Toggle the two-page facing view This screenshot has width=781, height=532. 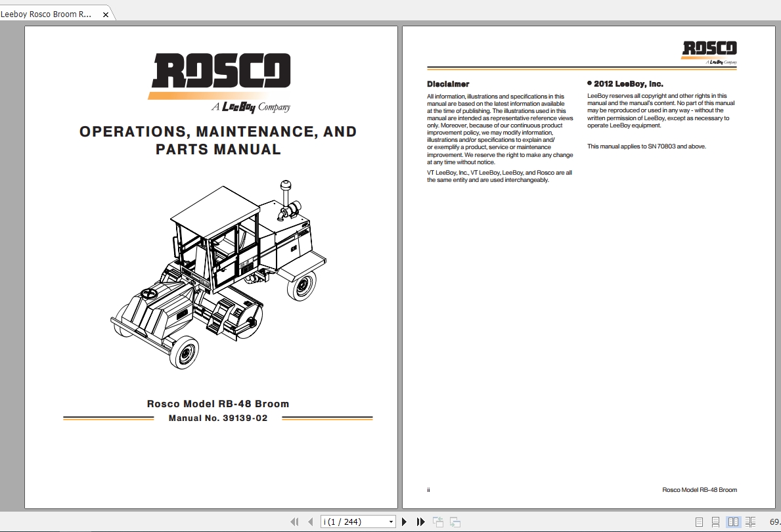(733, 522)
